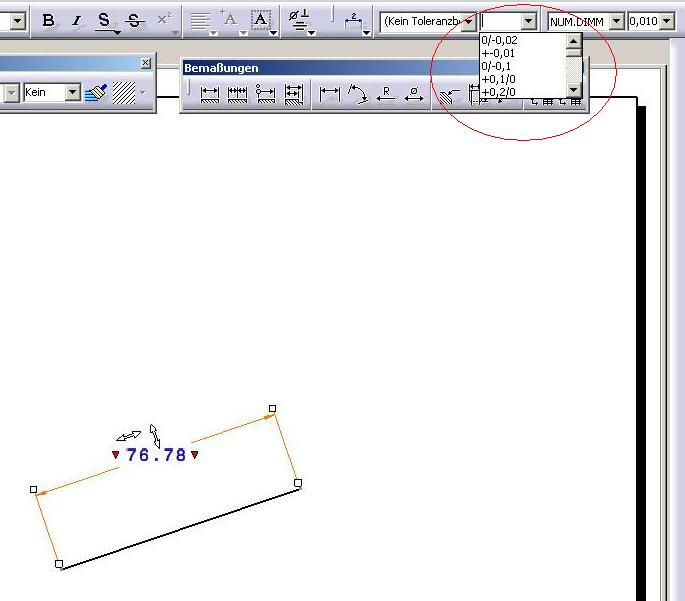Open the NUM.DIMM format dropdown
The width and height of the screenshot is (685, 601).
(x=616, y=21)
